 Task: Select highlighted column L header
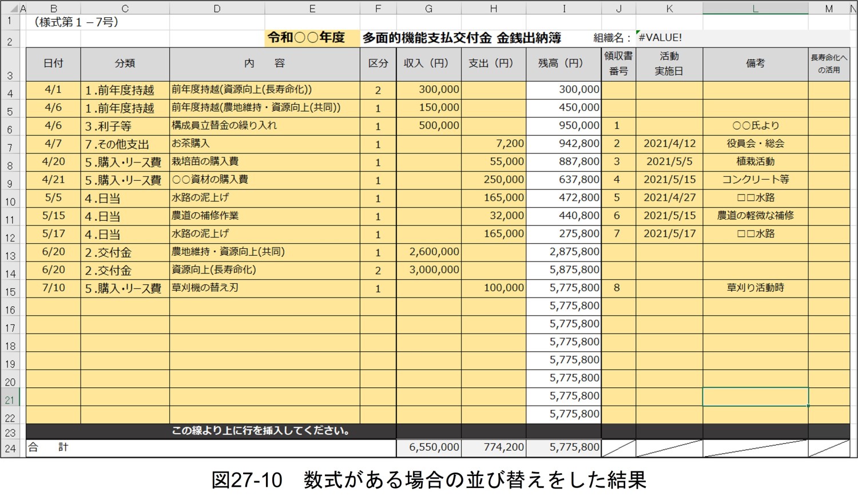click(x=755, y=9)
